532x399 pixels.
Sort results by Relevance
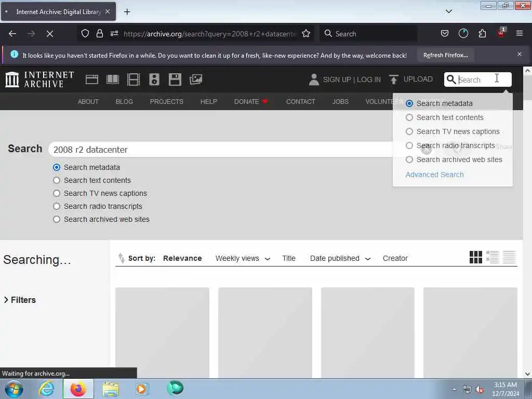182,258
